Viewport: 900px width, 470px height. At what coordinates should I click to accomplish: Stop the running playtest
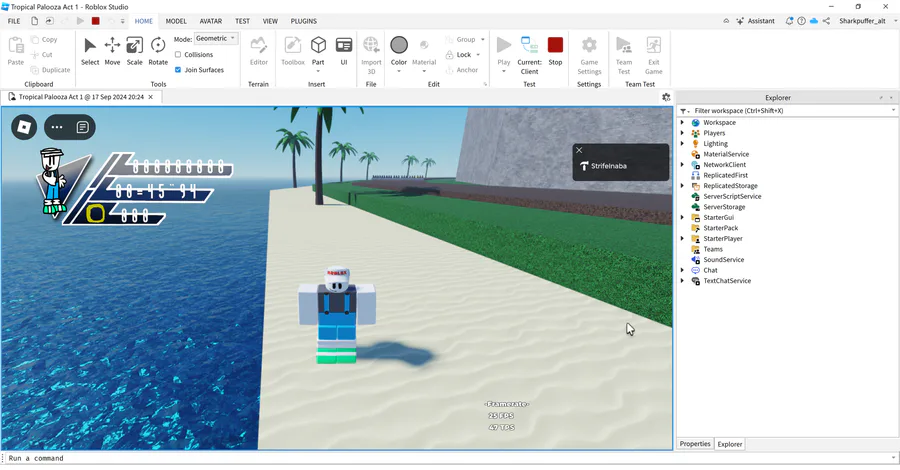pos(555,51)
